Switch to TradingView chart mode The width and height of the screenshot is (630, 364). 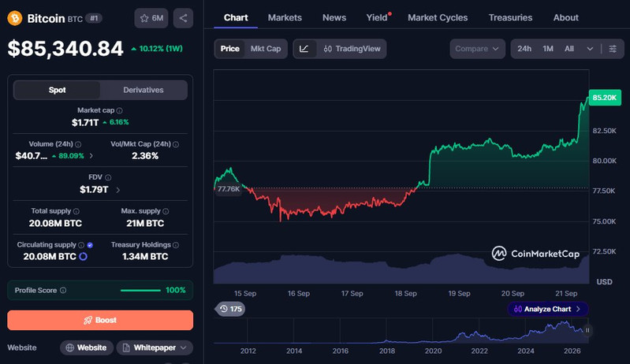pyautogui.click(x=352, y=49)
